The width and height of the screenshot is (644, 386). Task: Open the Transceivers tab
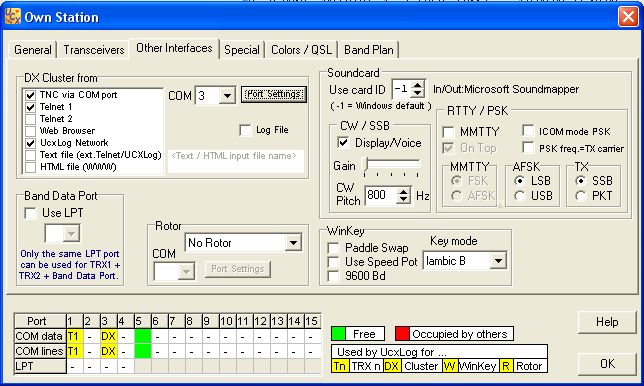tap(94, 50)
